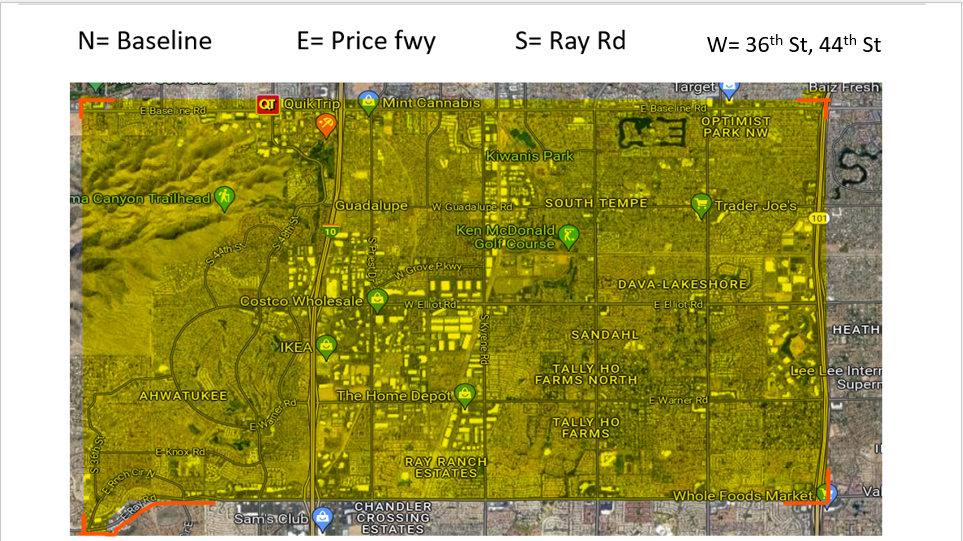Click the E Elliot Rd street label
Viewport: 963px width, 541px height.
(678, 305)
